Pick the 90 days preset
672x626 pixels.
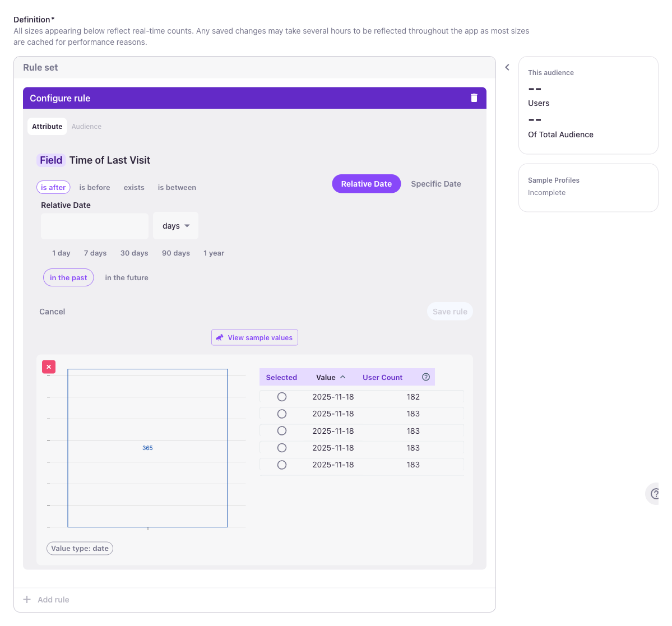tap(176, 253)
